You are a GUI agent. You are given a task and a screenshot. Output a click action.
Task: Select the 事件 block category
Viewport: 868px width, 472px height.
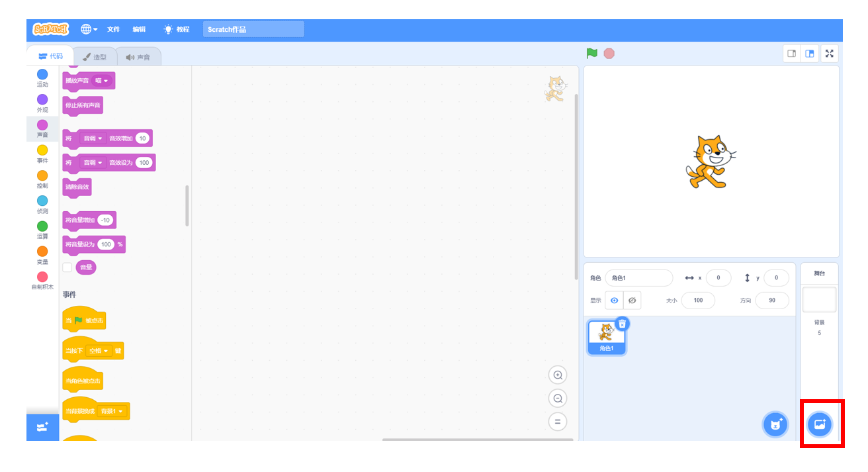pyautogui.click(x=42, y=154)
